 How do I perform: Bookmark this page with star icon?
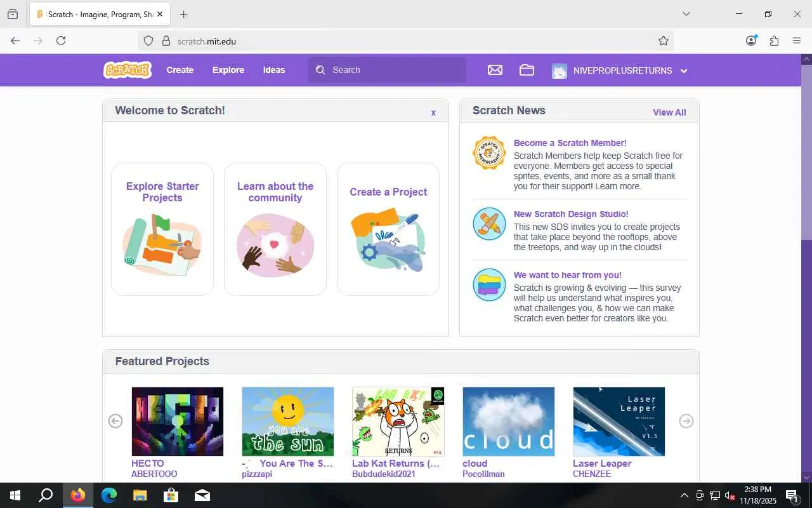pyautogui.click(x=664, y=41)
